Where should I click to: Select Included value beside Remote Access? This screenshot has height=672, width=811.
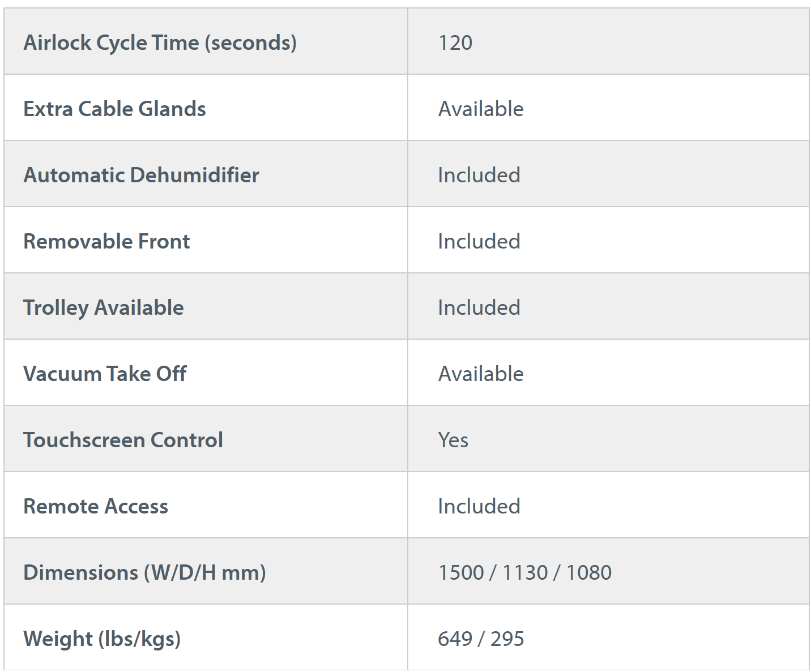tap(479, 506)
